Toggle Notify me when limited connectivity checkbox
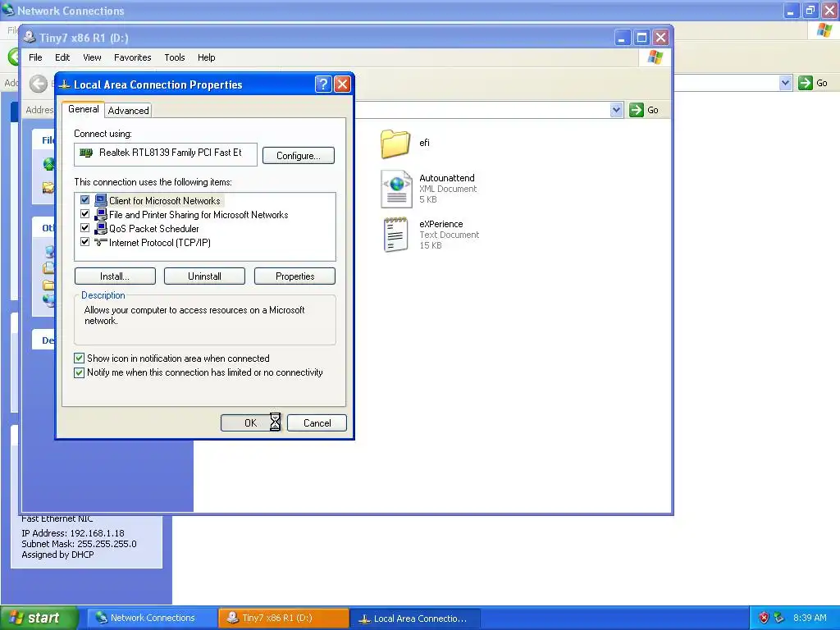The height and width of the screenshot is (630, 840). point(80,372)
